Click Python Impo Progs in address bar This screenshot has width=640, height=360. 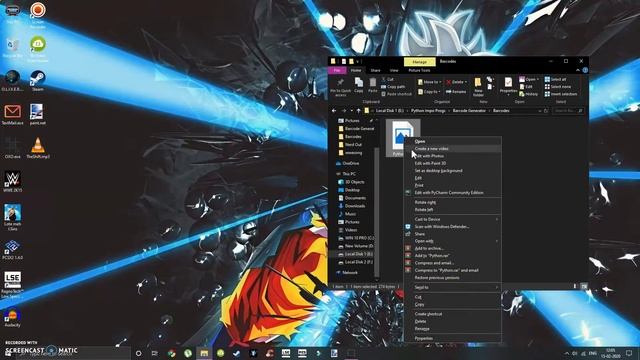(x=428, y=111)
